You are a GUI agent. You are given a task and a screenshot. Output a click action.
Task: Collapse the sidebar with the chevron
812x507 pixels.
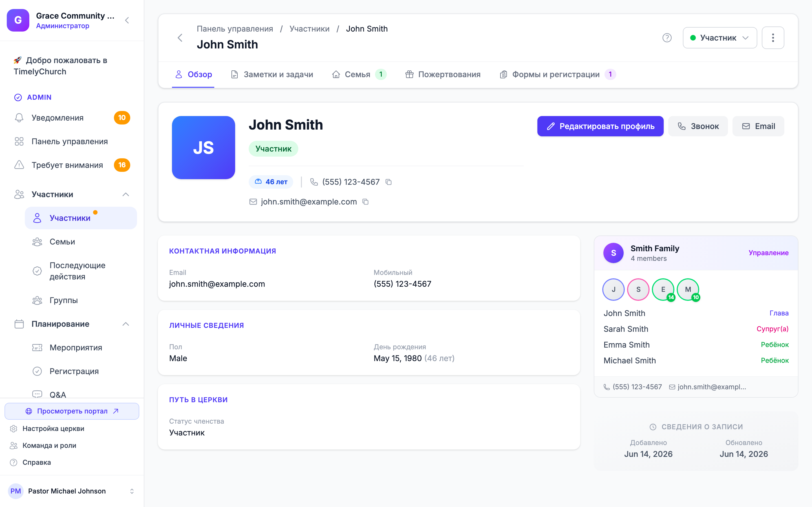point(127,21)
